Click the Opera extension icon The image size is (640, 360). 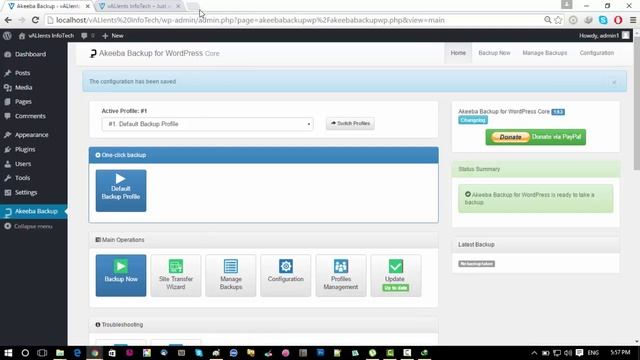click(618, 20)
